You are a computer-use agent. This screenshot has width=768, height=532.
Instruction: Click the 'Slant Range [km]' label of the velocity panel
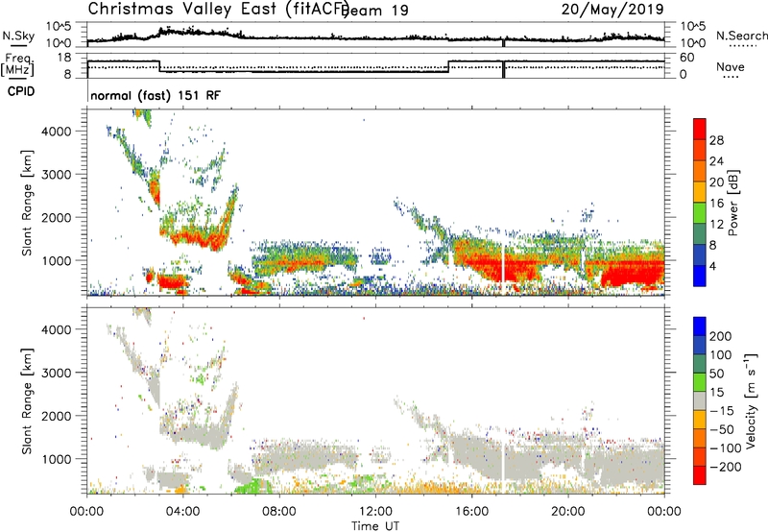pos(27,401)
